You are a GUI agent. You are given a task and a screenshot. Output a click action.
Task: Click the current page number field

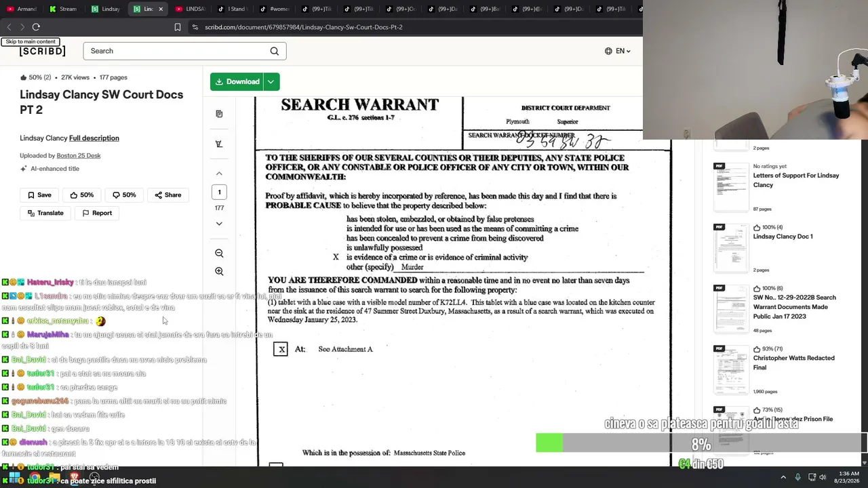[219, 192]
